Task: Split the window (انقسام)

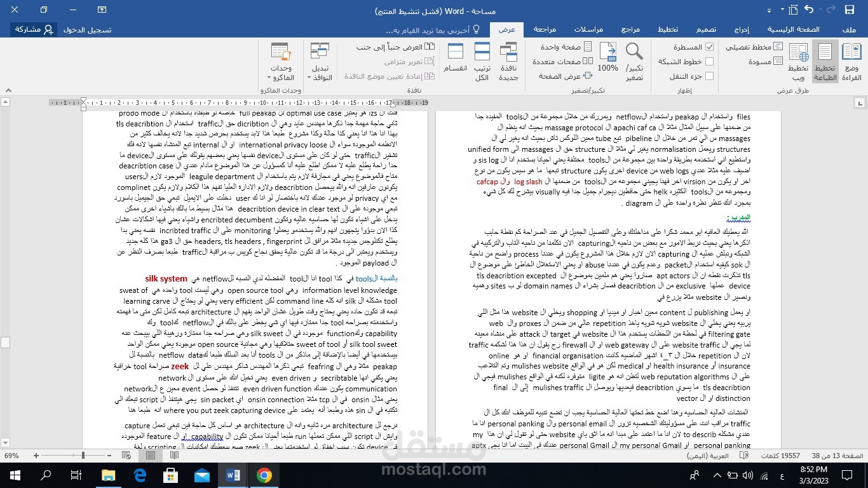Action: 455,57
